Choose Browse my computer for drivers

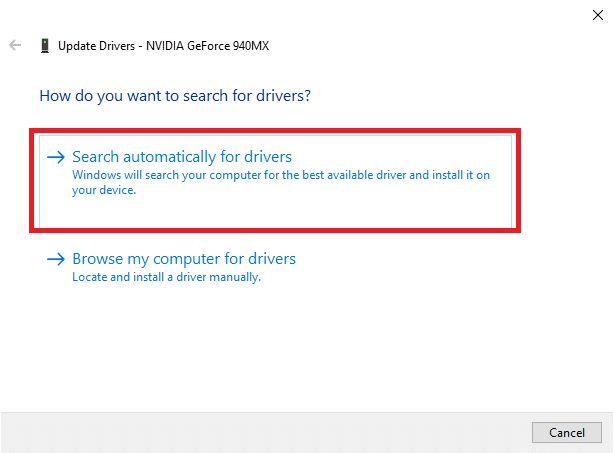point(184,259)
